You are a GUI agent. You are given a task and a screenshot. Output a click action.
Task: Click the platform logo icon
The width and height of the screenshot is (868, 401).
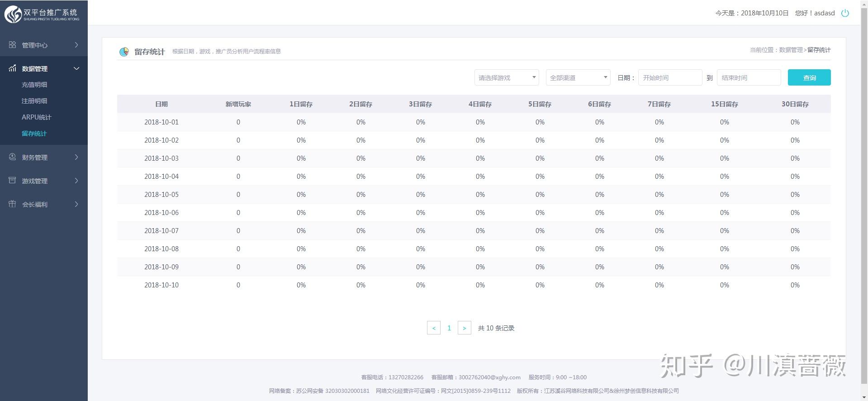point(13,14)
